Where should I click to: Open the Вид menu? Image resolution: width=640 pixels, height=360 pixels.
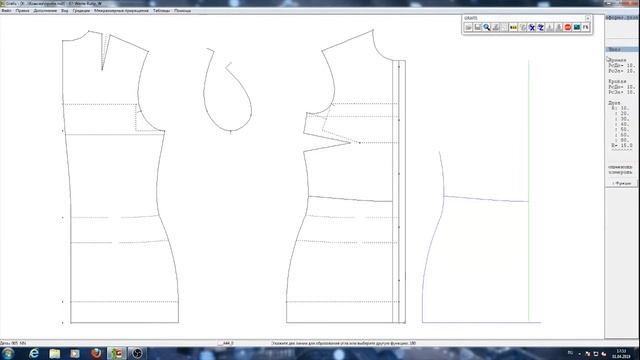tap(65, 11)
